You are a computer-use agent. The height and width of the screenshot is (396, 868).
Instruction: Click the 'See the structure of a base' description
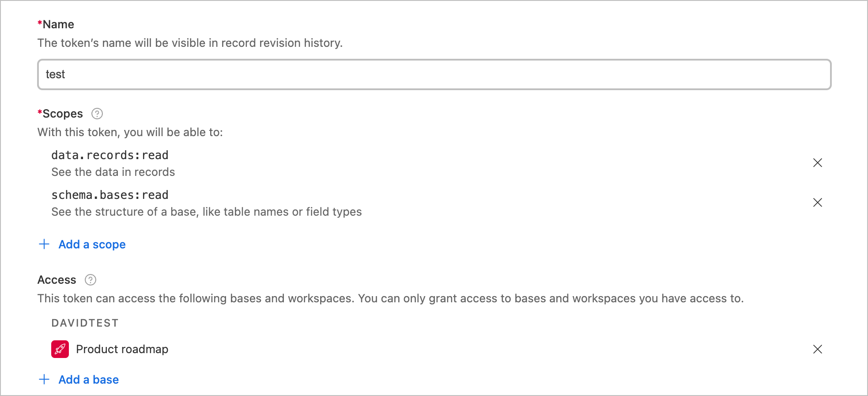[206, 212]
